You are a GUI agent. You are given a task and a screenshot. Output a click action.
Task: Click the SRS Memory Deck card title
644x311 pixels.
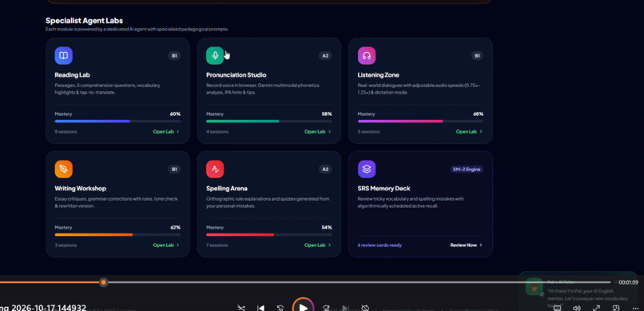click(384, 189)
